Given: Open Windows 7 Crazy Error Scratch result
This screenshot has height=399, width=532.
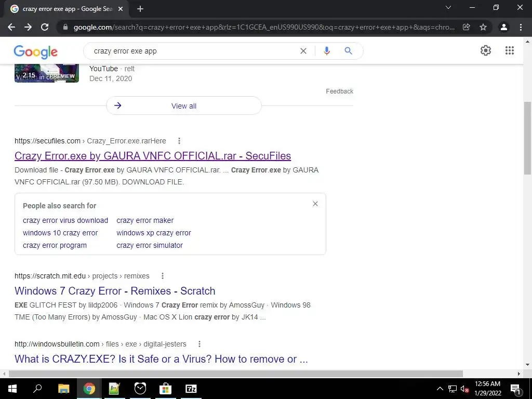Looking at the screenshot, I should 115,291.
